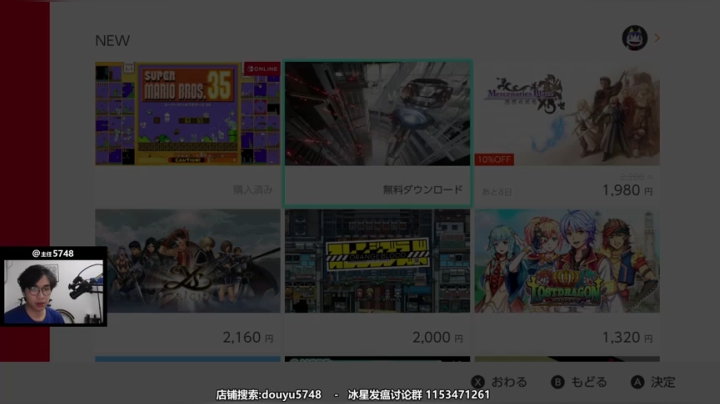Click the おわる label
720x404 pixels.
pyautogui.click(x=509, y=382)
